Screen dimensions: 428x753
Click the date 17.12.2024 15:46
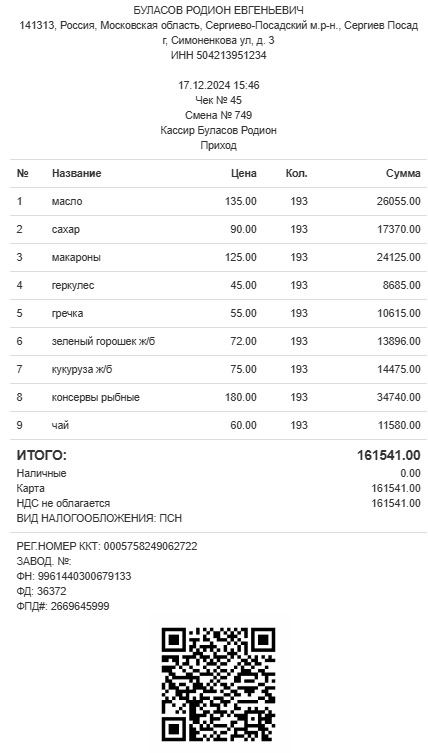tap(219, 85)
